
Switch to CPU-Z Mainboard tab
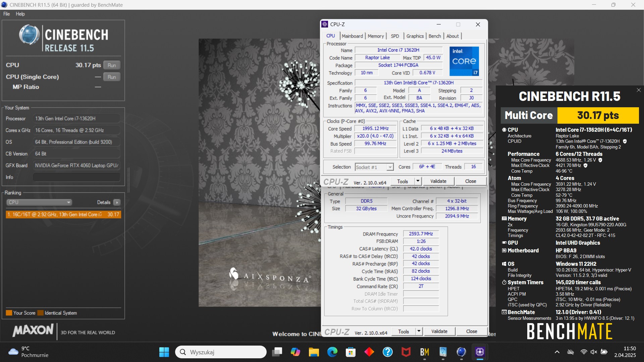352,36
